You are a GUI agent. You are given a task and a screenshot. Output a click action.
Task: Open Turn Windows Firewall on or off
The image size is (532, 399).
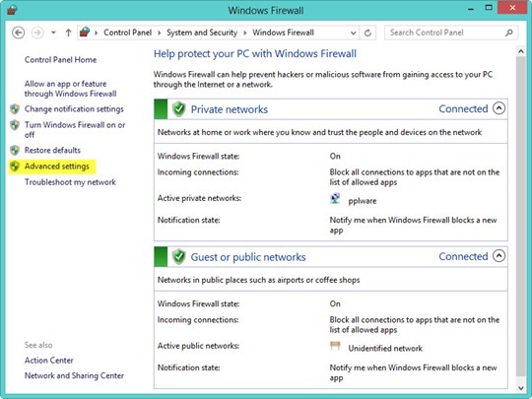click(75, 130)
